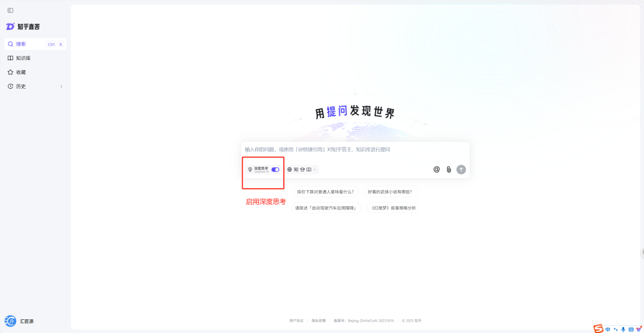Open the source selector dropdown arrow
This screenshot has height=333, width=644.
(x=315, y=169)
